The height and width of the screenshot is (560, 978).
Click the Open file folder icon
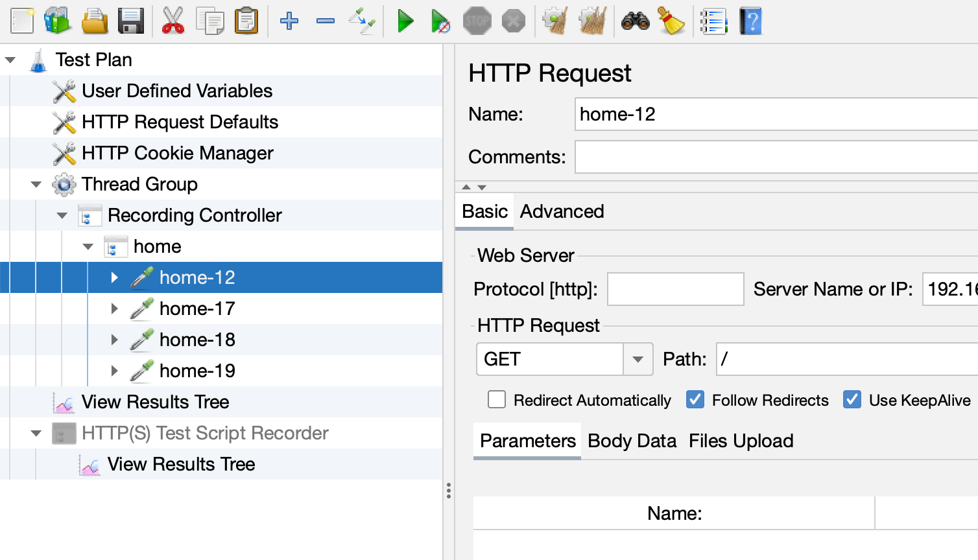(95, 21)
